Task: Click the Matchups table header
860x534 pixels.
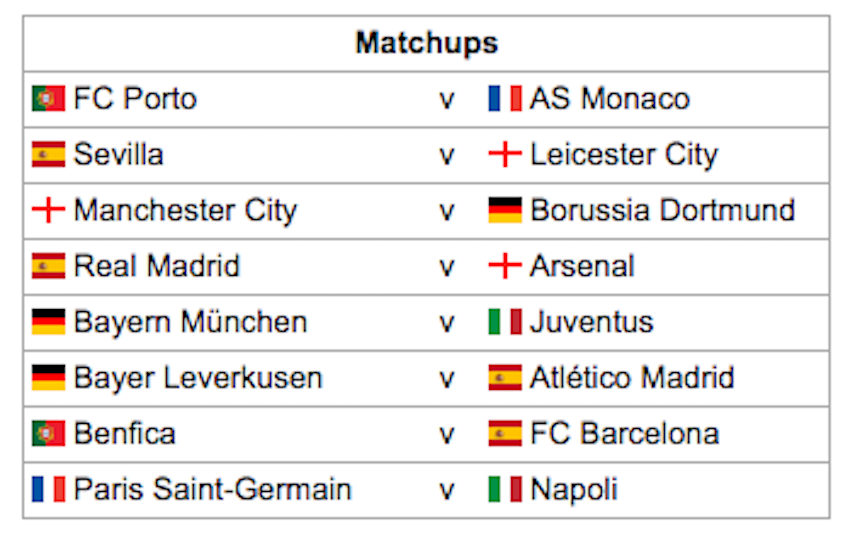Action: coord(426,44)
